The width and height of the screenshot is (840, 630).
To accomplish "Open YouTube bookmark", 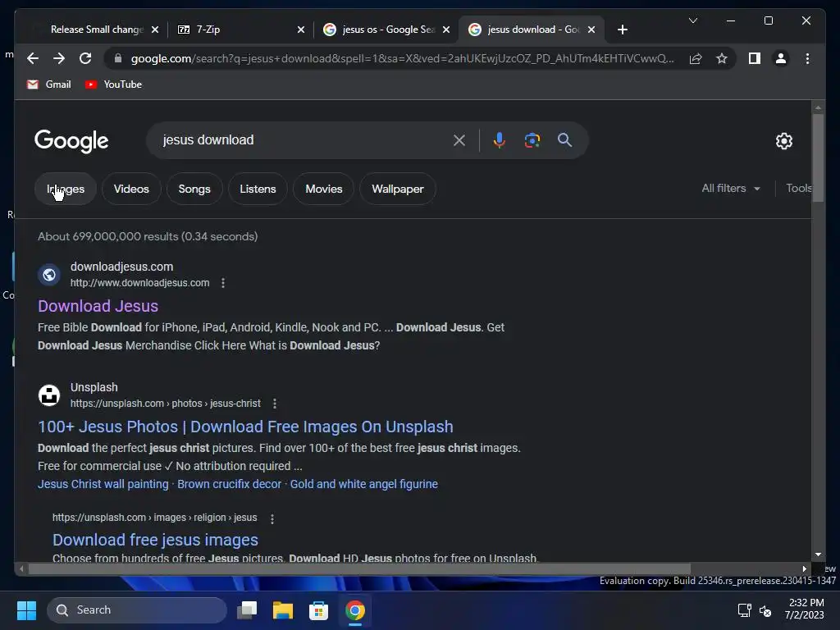I will 113,84.
